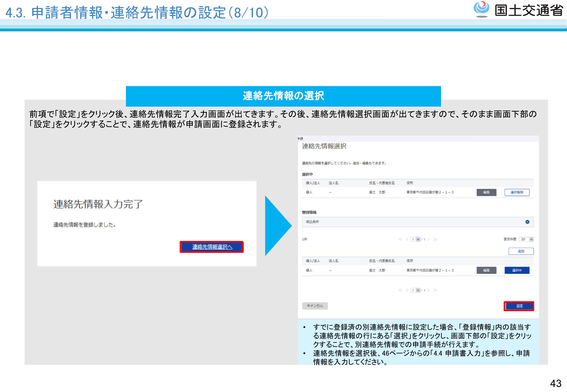Viewport: 567px width, 392px height.
Task: Click next page arrow in lower pagination
Action: click(x=429, y=290)
